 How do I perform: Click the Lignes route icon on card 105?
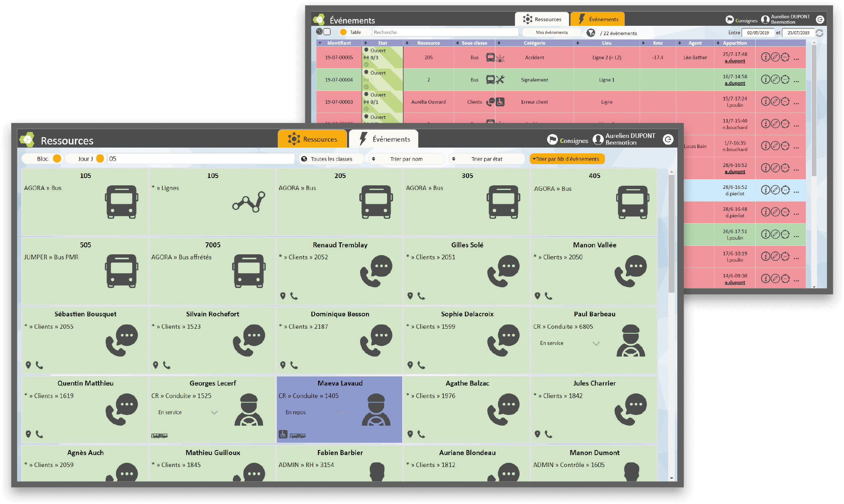coord(249,202)
